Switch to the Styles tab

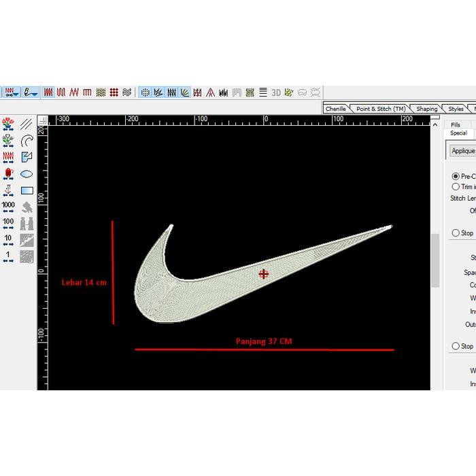[456, 109]
